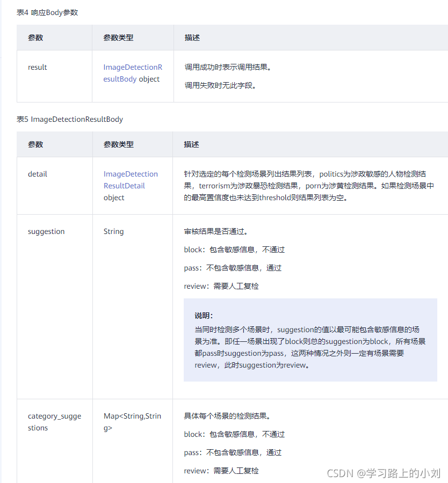Click the '具体每个场景的检测结果。' text

pos(227,416)
